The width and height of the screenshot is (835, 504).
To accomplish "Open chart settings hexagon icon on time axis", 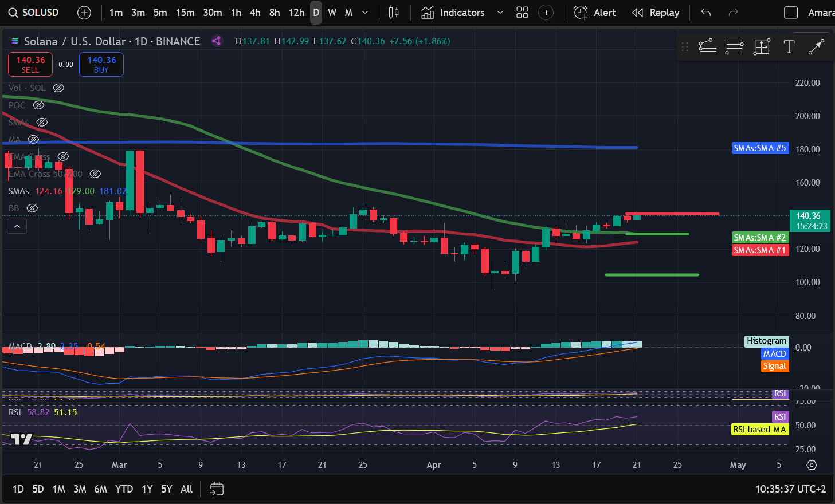I will 812,464.
